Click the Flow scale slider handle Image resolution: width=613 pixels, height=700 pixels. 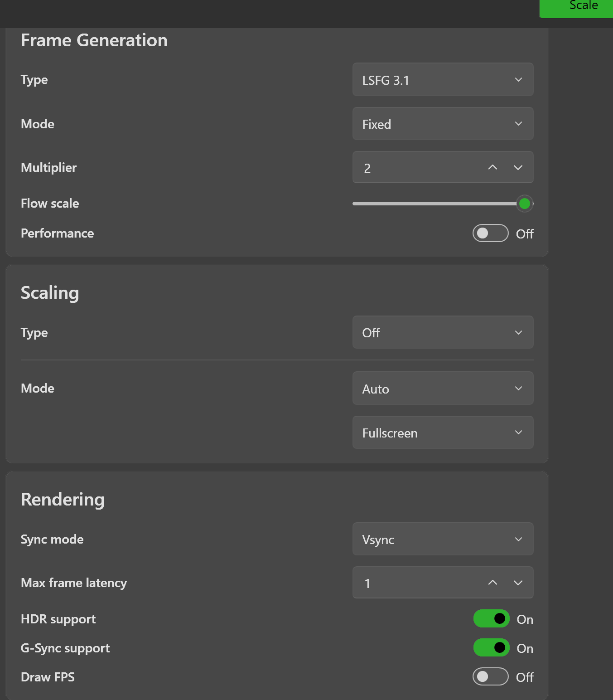[x=525, y=204]
